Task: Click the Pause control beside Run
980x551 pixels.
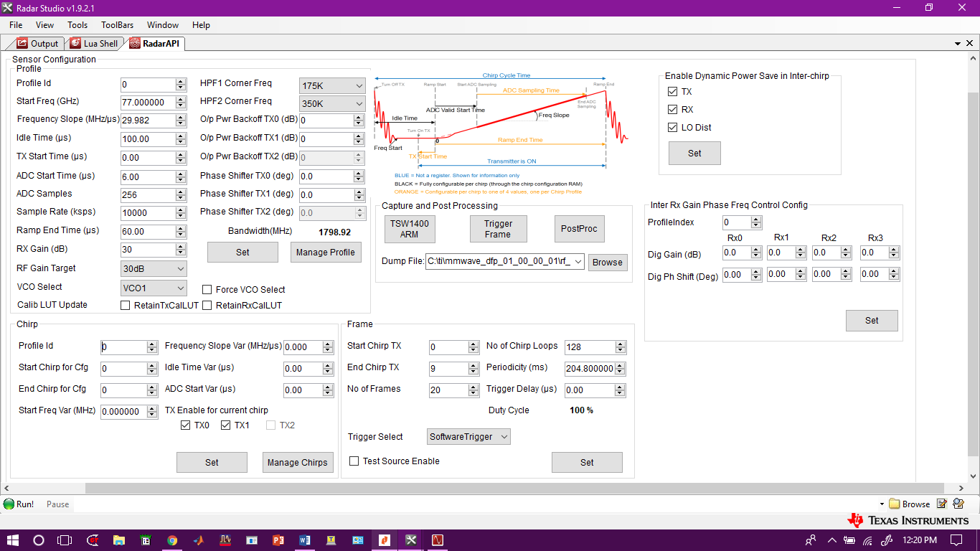Action: [x=56, y=504]
